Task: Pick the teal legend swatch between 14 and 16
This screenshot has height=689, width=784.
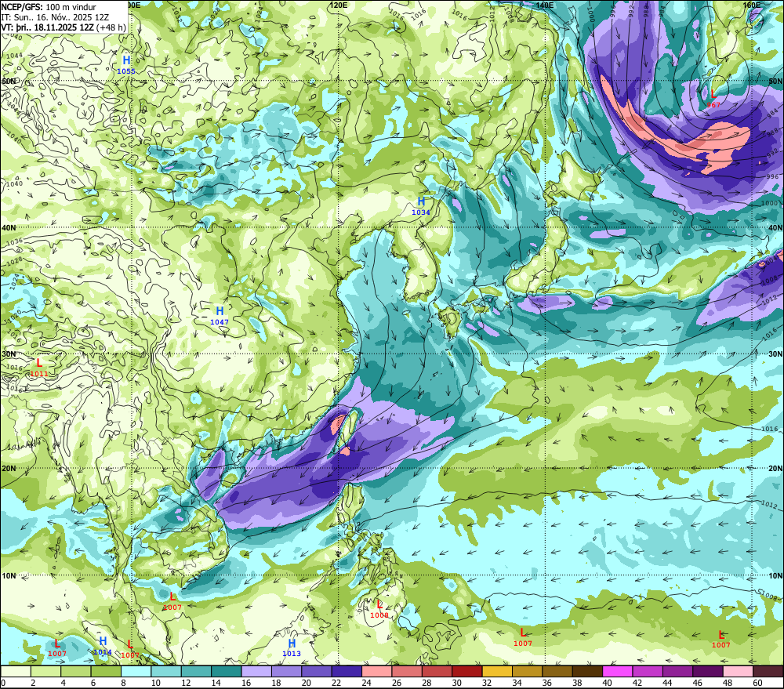Action: point(227,671)
